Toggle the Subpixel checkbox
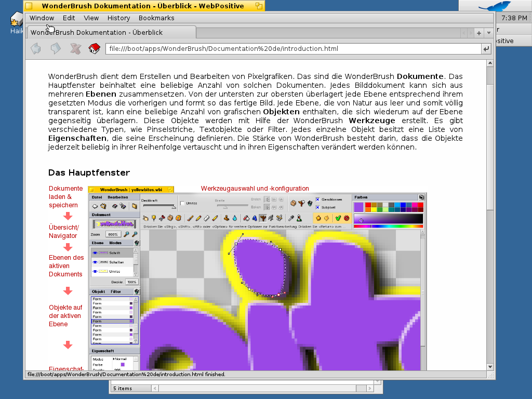Screen dimensions: 532x399 click(318, 207)
